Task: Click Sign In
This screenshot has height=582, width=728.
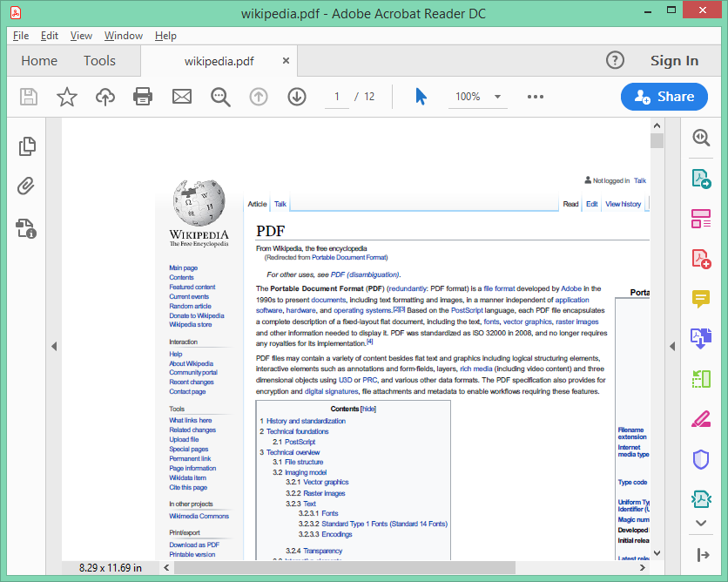Action: pos(674,60)
